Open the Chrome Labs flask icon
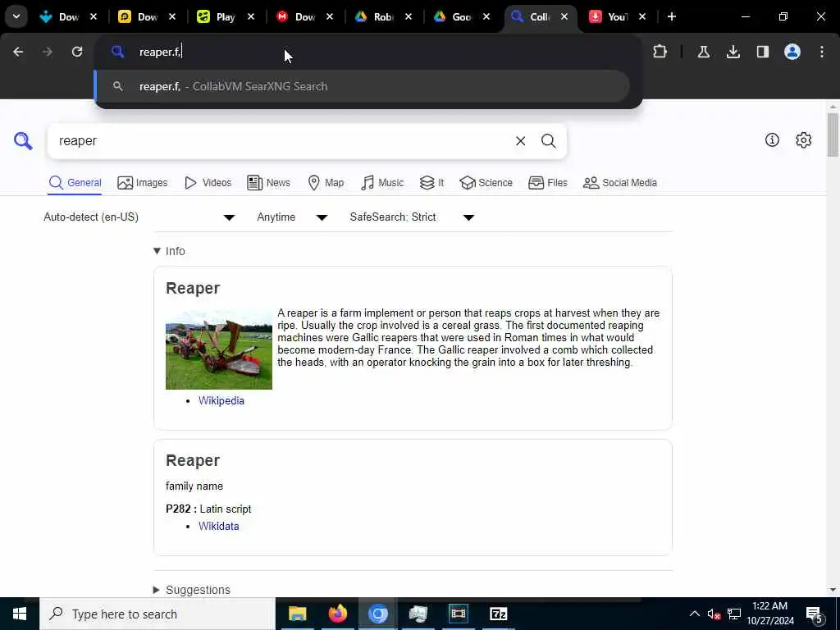The width and height of the screenshot is (840, 630). 703,52
